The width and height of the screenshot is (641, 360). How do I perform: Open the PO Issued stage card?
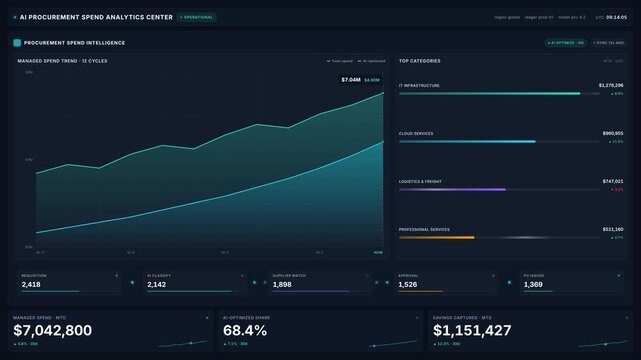click(x=572, y=282)
